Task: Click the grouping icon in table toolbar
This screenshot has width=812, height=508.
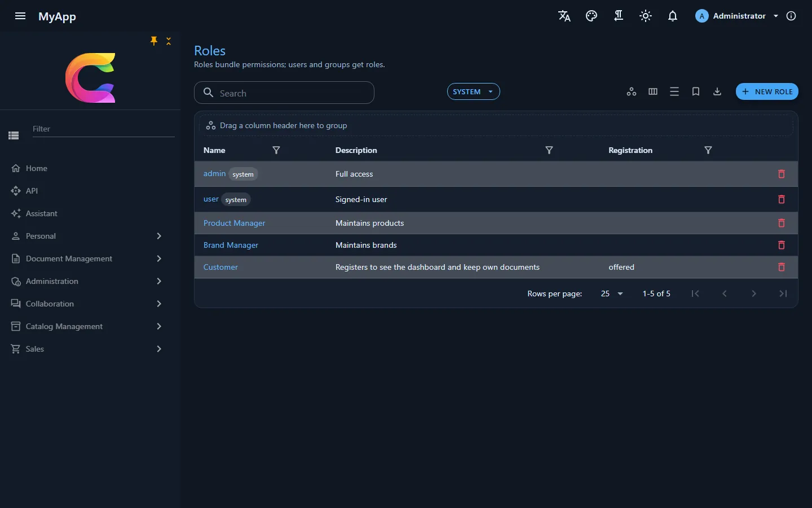Action: click(x=632, y=91)
